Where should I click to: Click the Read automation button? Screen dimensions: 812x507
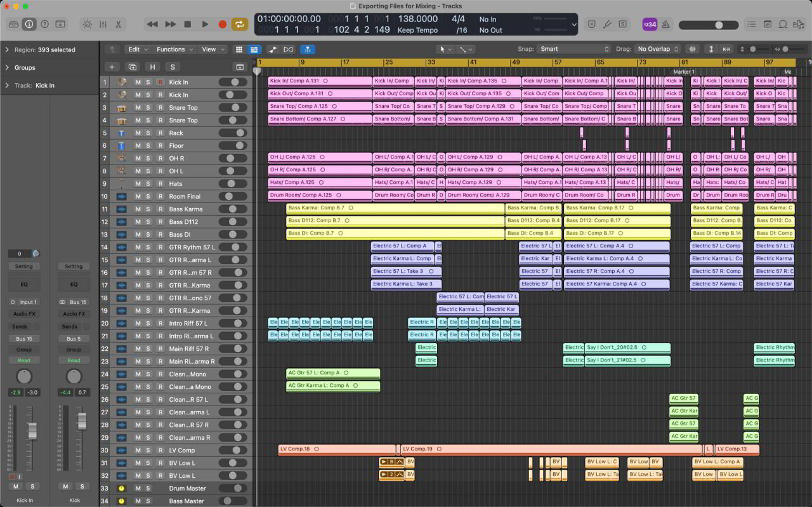click(x=23, y=360)
